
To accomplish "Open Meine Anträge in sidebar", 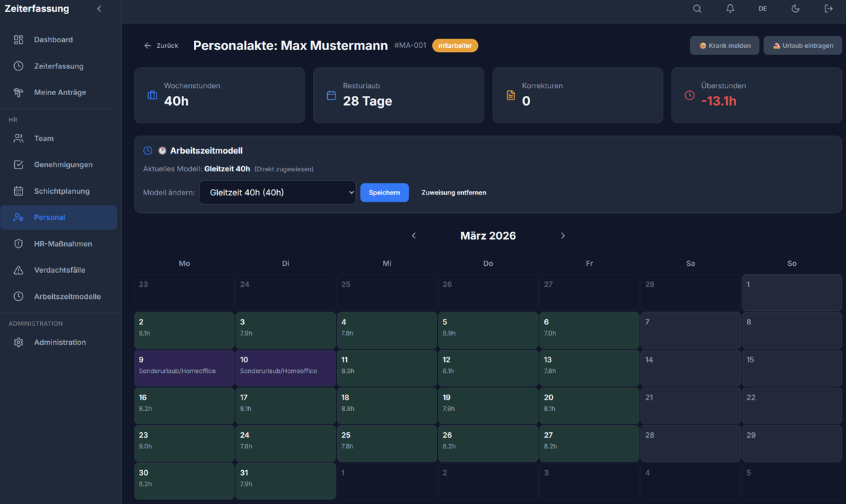I will pos(59,92).
